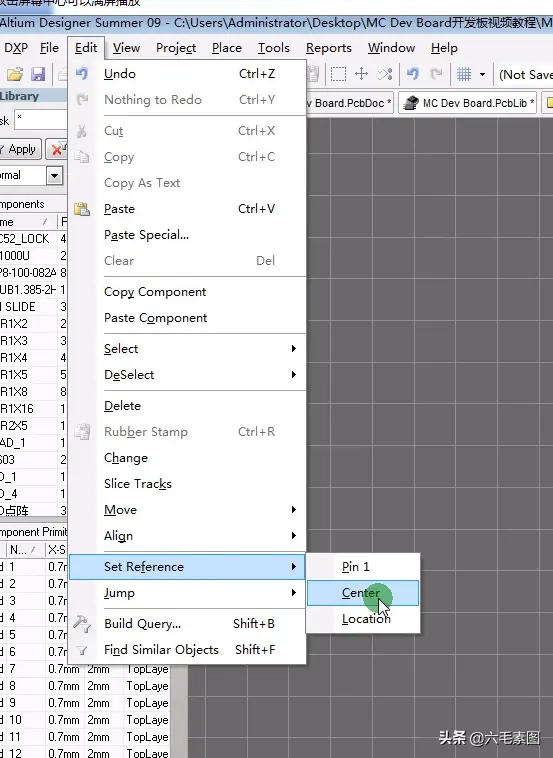Open an existing document with the folder icon
This screenshot has width=553, height=758.
pyautogui.click(x=15, y=74)
